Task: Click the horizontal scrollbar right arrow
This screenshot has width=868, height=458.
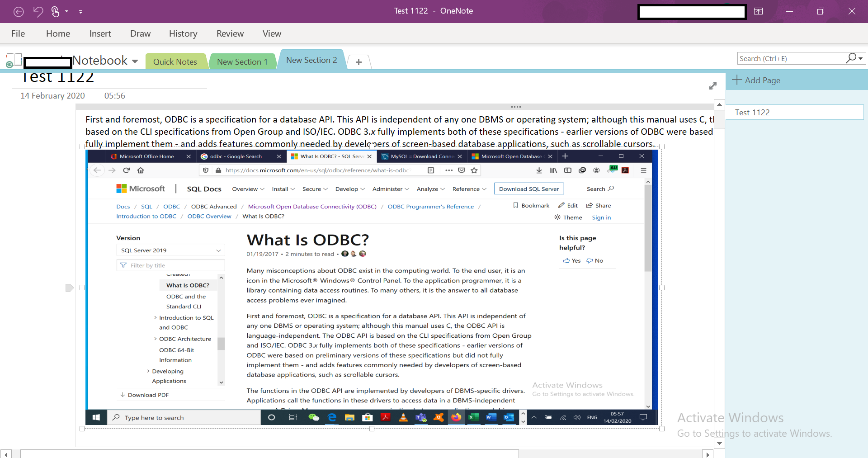Action: coord(708,454)
